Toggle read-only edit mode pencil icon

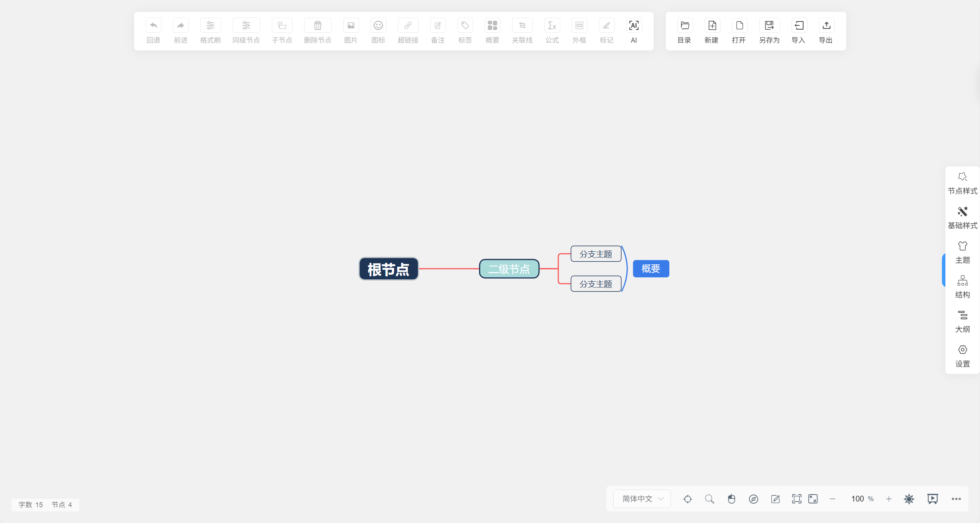click(775, 499)
